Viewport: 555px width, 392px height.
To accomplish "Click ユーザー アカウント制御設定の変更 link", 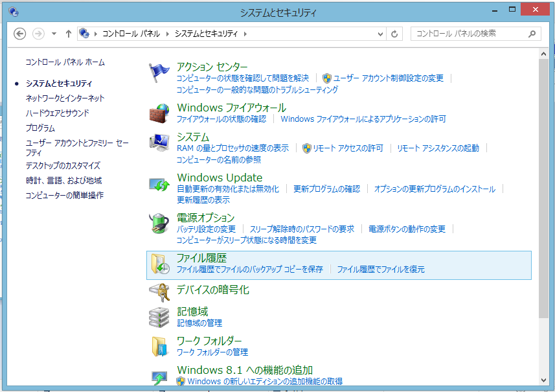I will click(x=389, y=78).
